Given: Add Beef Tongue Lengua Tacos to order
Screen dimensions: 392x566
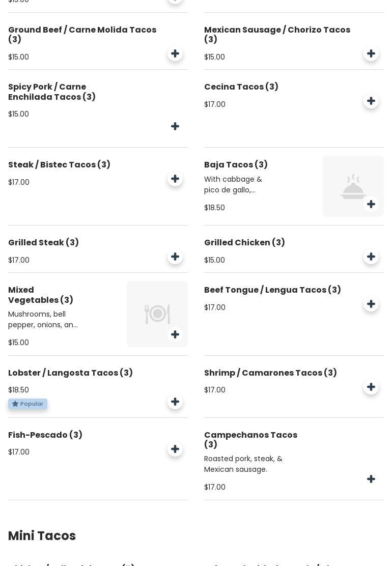Looking at the screenshot, I should [x=371, y=304].
